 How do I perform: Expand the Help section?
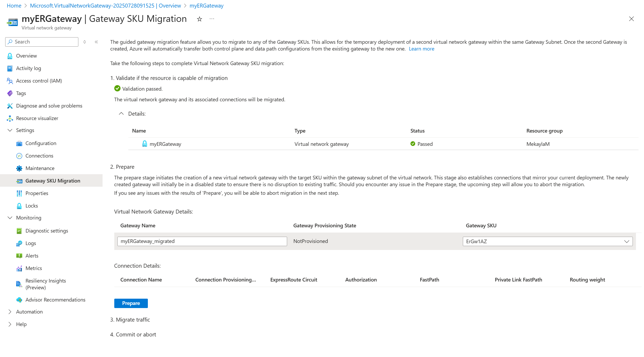pyautogui.click(x=10, y=324)
